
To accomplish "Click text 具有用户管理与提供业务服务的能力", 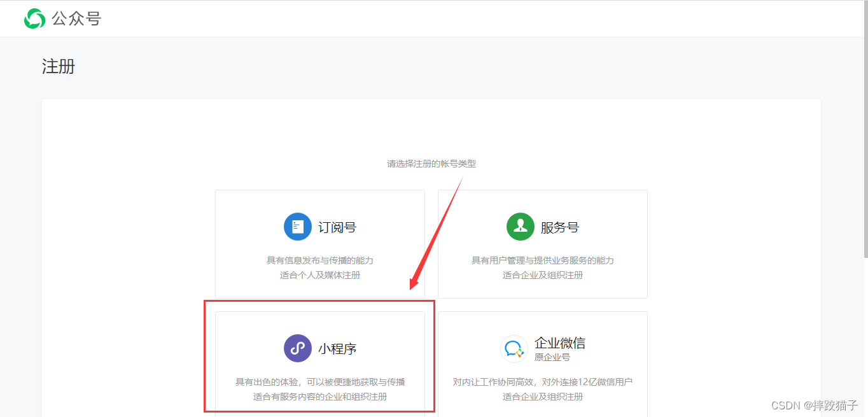I will [x=543, y=260].
